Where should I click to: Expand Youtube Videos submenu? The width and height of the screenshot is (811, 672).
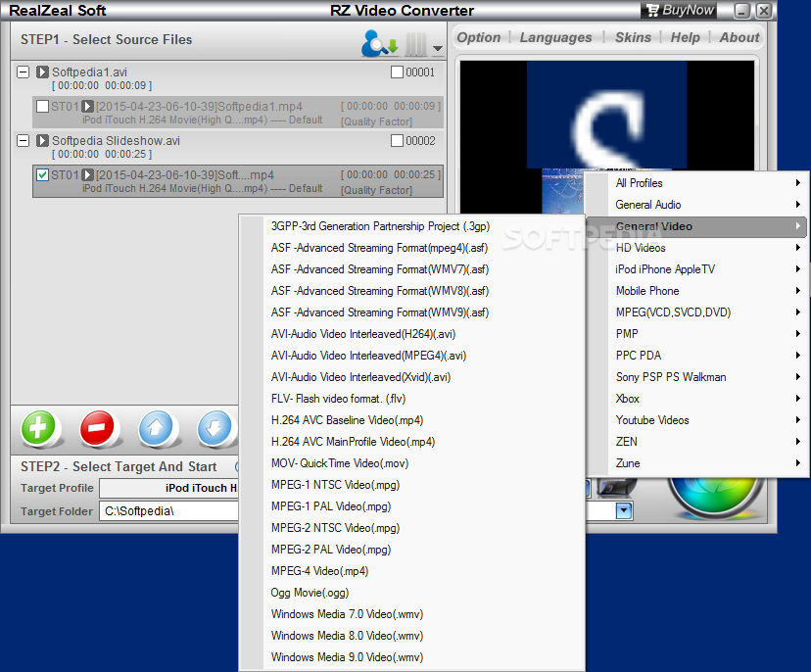(x=696, y=420)
